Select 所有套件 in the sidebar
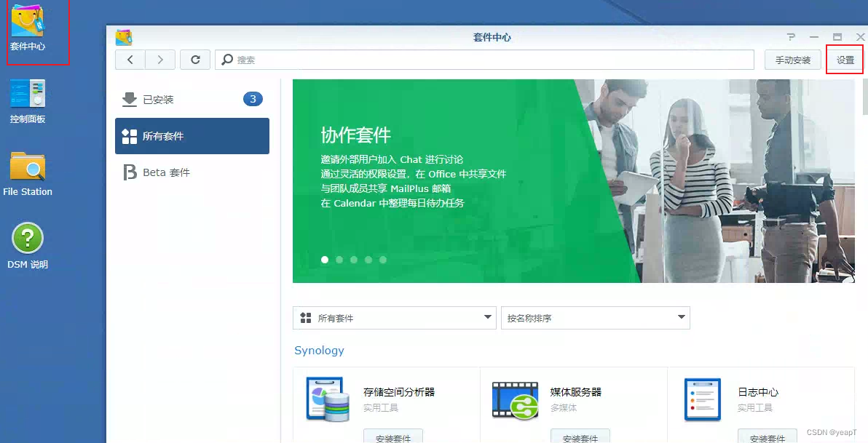This screenshot has width=868, height=443. tap(192, 136)
